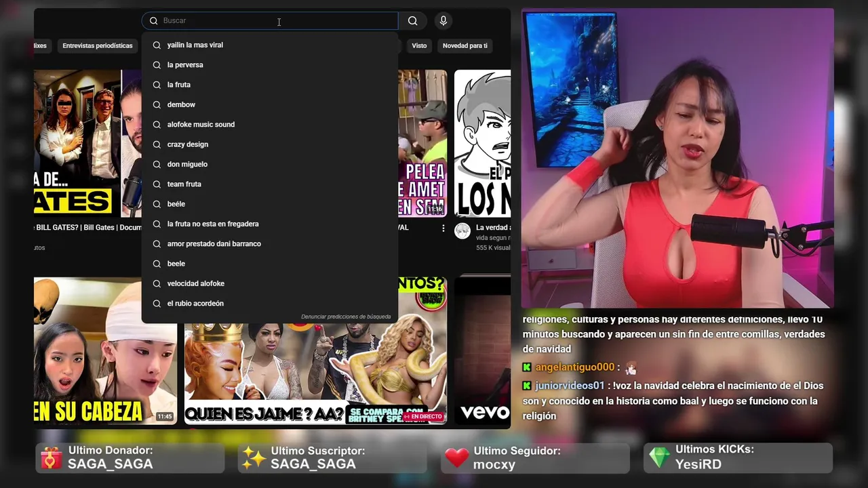Open the vevo video thumbnail
The height and width of the screenshot is (488, 868).
point(482,350)
